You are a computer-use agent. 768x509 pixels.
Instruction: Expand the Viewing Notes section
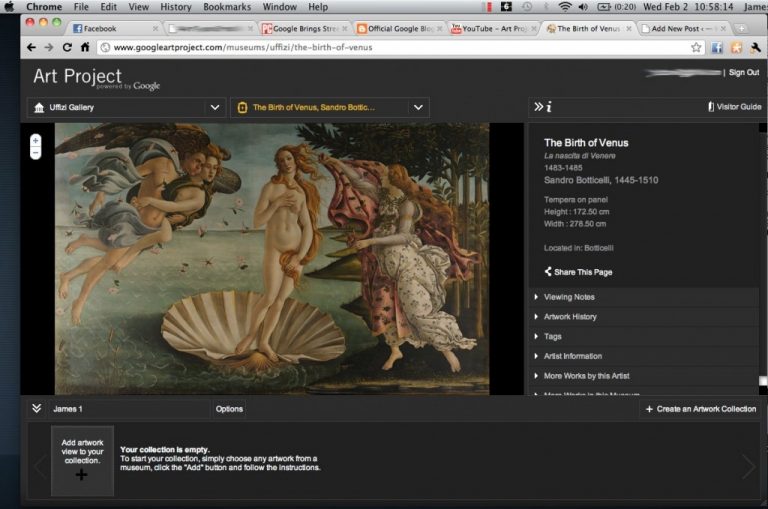[x=644, y=297]
